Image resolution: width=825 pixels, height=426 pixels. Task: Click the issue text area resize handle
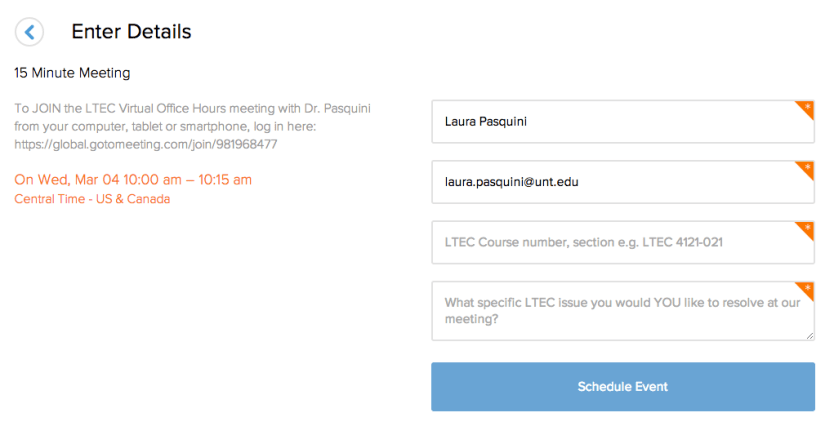coord(810,336)
